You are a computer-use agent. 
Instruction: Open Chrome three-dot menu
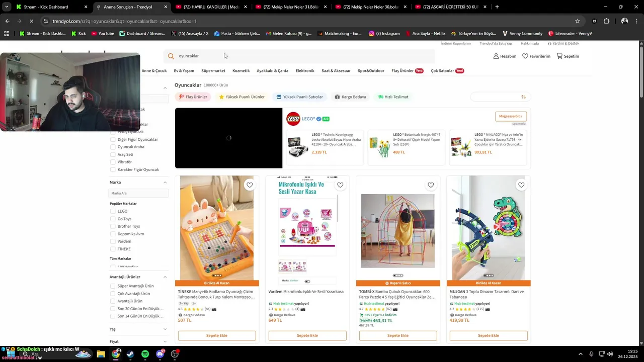click(637, 21)
